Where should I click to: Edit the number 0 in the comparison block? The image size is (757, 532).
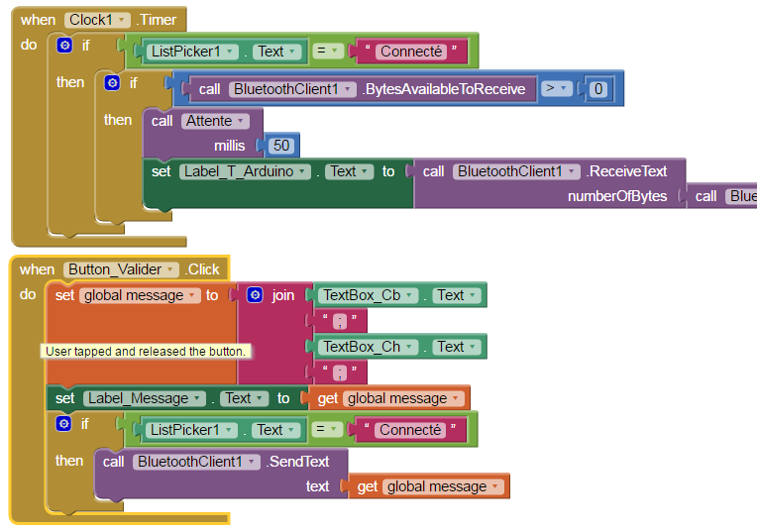[x=598, y=89]
